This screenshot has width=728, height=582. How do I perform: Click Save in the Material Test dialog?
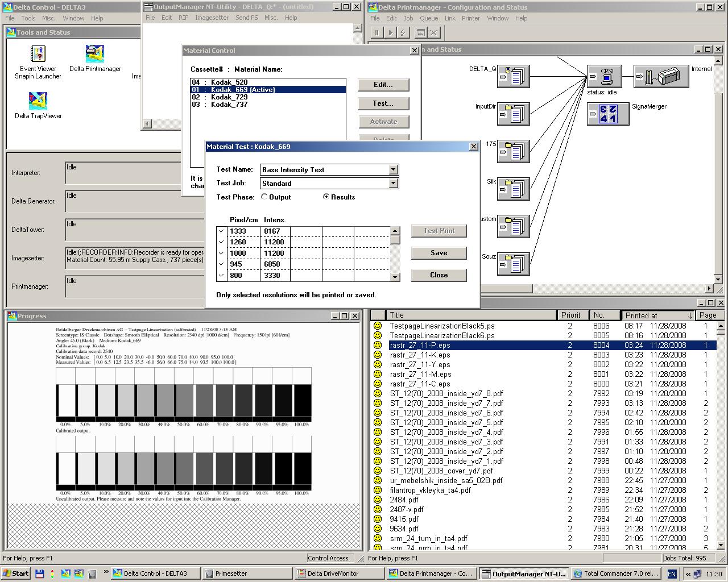coord(439,253)
